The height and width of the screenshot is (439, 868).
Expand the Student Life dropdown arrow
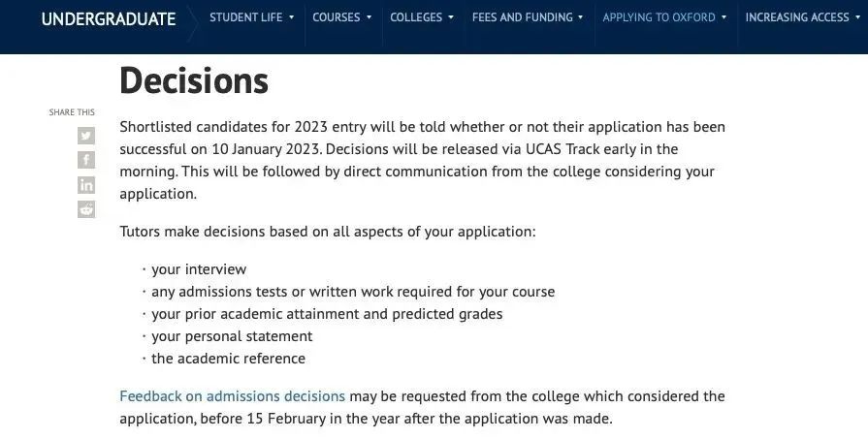292,17
